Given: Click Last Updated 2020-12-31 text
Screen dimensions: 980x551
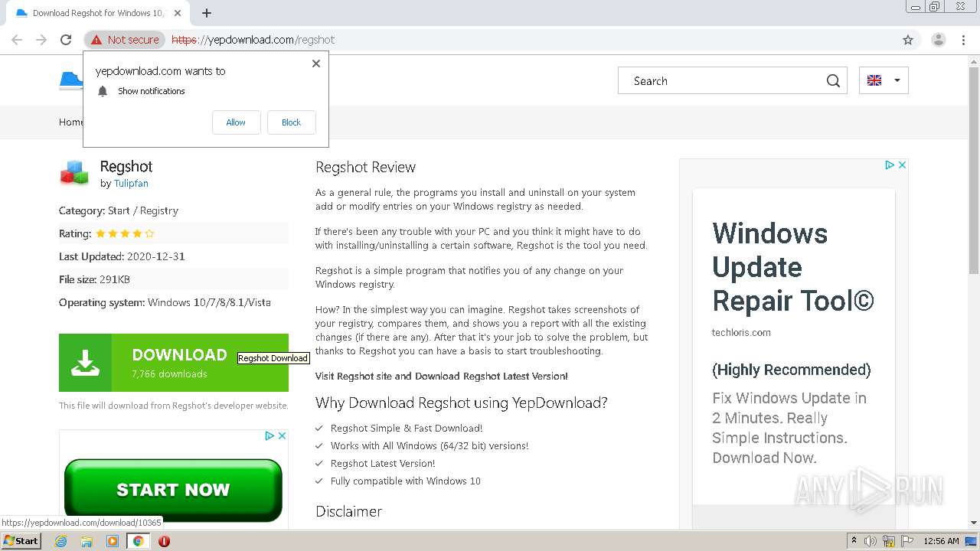Looking at the screenshot, I should 122,256.
